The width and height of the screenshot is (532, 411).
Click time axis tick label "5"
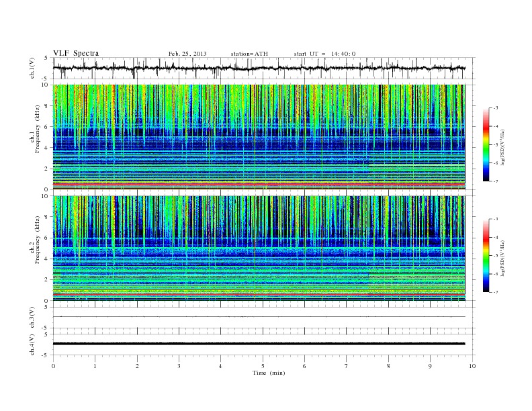tap(263, 366)
